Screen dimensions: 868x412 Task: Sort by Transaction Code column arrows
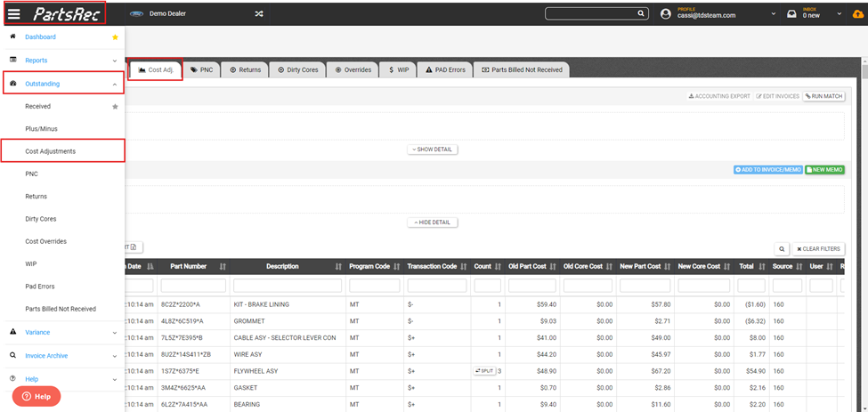tap(463, 267)
